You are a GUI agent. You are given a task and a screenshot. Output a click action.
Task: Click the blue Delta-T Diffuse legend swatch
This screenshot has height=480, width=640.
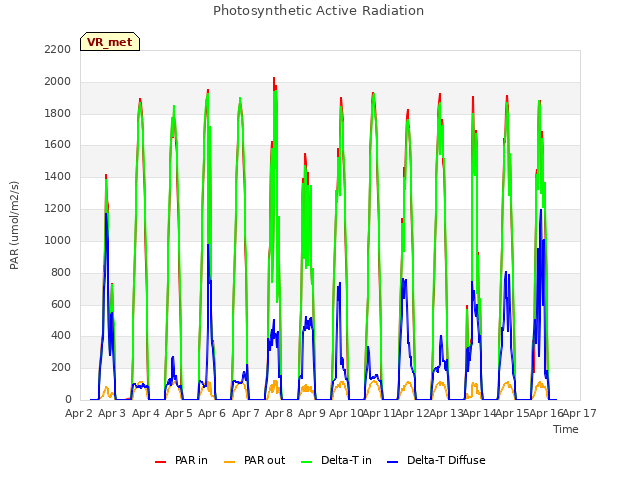pos(392,462)
